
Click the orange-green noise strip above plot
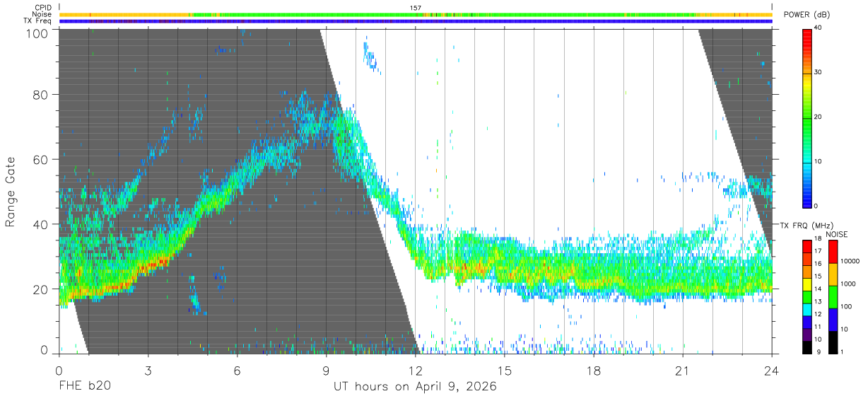coord(416,14)
